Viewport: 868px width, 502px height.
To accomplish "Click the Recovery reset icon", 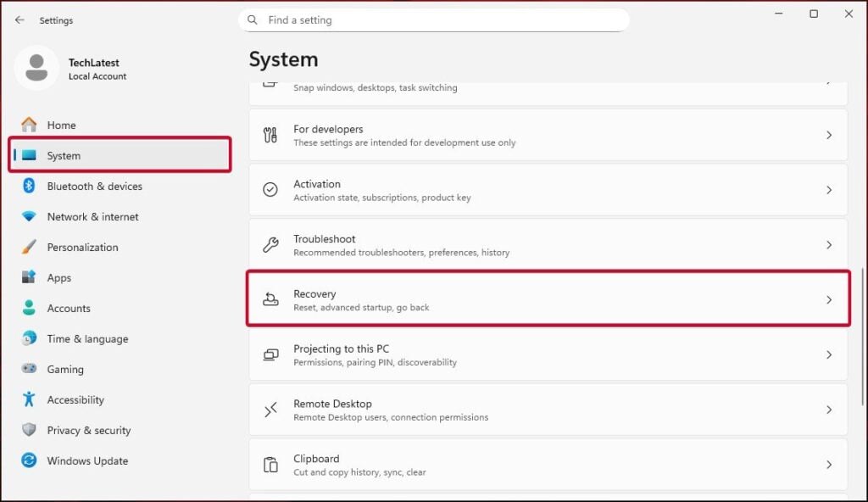I will pyautogui.click(x=271, y=300).
